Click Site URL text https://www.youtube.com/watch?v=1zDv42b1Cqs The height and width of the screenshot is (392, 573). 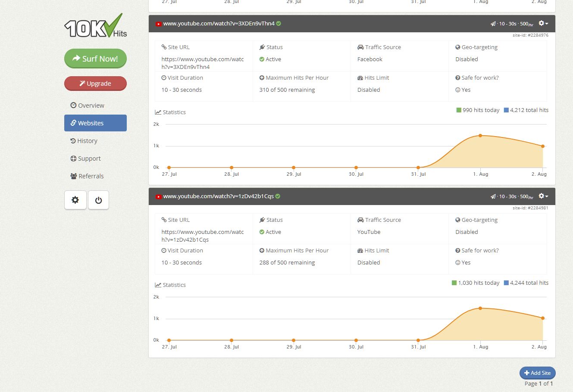pos(203,236)
